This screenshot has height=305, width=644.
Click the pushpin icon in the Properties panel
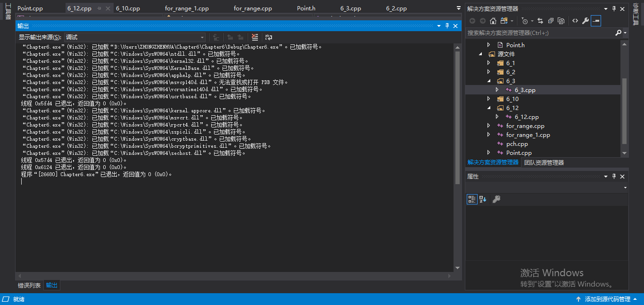pyautogui.click(x=614, y=176)
